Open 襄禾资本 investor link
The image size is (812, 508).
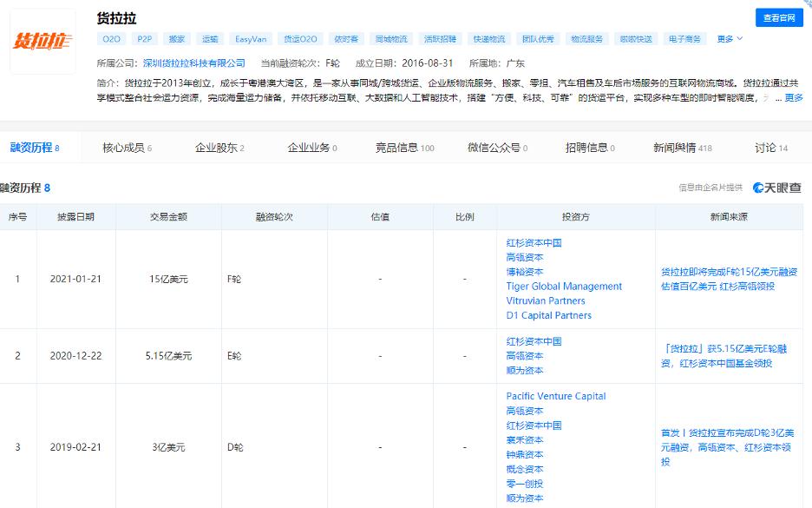525,439
